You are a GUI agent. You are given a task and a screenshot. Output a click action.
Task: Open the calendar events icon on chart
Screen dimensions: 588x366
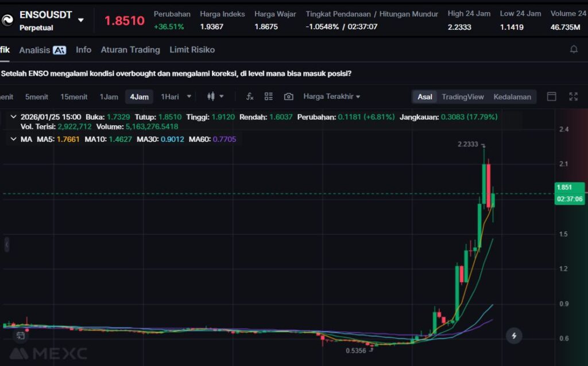[x=21, y=335]
